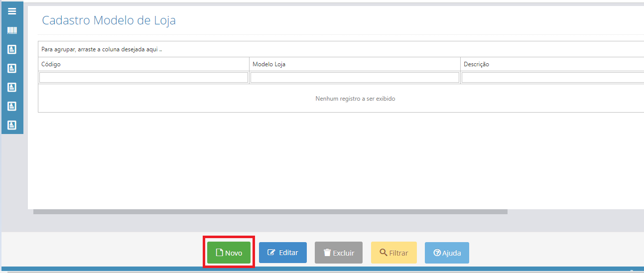The height and width of the screenshot is (273, 644).
Task: Click the 'Cadastro Modelo de Loja' page title
Action: click(109, 20)
